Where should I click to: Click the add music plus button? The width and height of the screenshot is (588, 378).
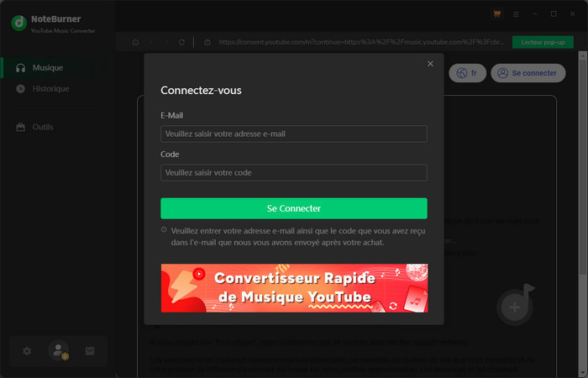[x=515, y=307]
